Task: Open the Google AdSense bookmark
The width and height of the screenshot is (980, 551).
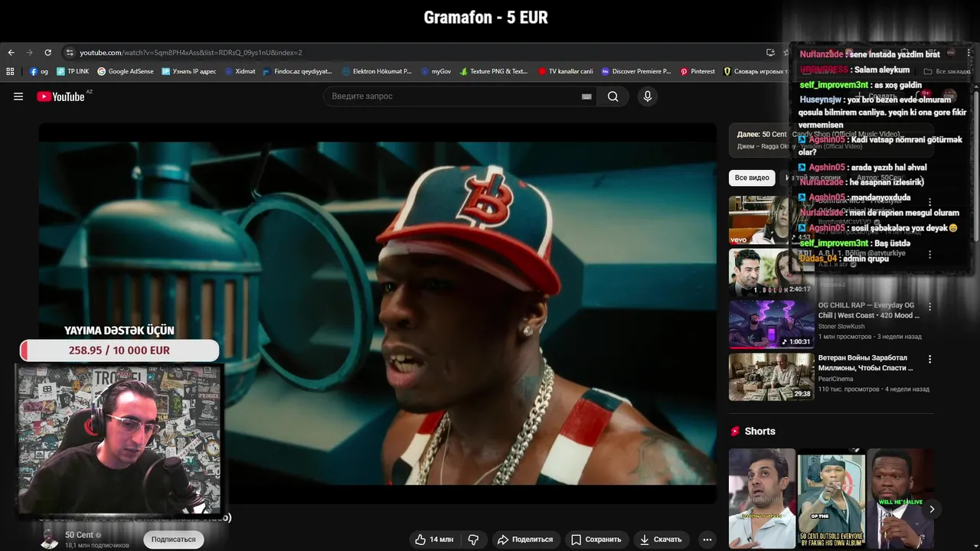Action: (x=126, y=71)
